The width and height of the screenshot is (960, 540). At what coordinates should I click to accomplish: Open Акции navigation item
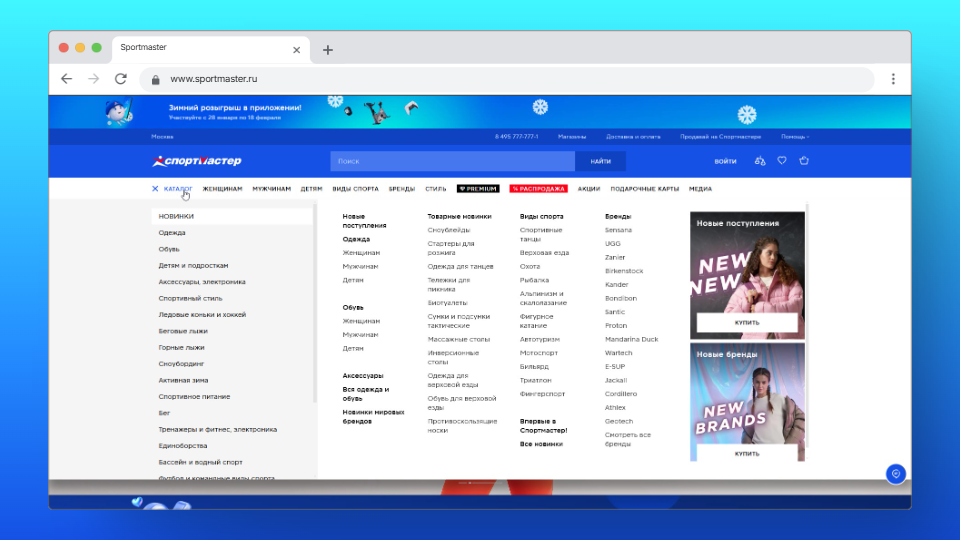588,189
